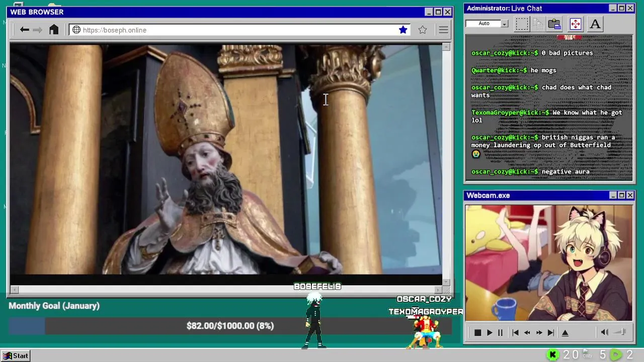Open the Start menu
This screenshot has width=644, height=362.
[x=16, y=355]
